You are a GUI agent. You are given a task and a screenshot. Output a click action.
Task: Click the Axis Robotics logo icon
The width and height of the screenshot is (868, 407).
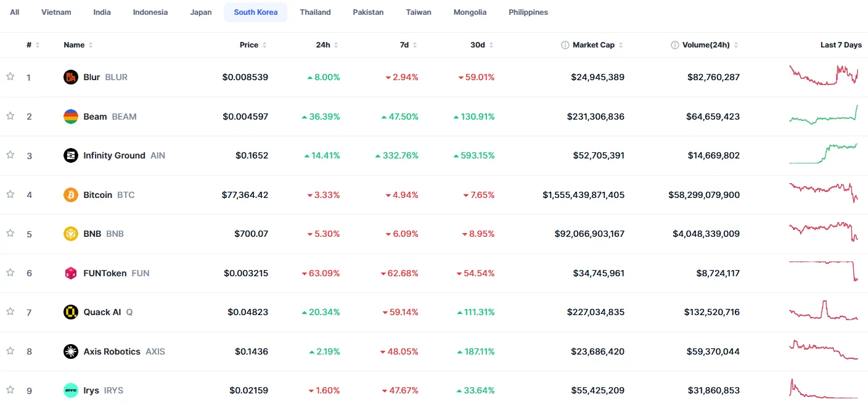point(71,351)
